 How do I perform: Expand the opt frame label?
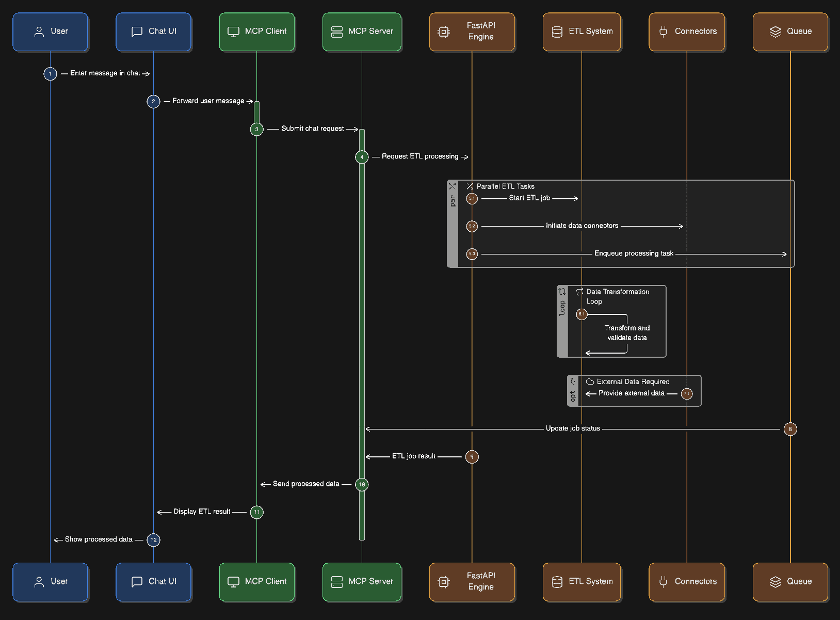(x=572, y=393)
